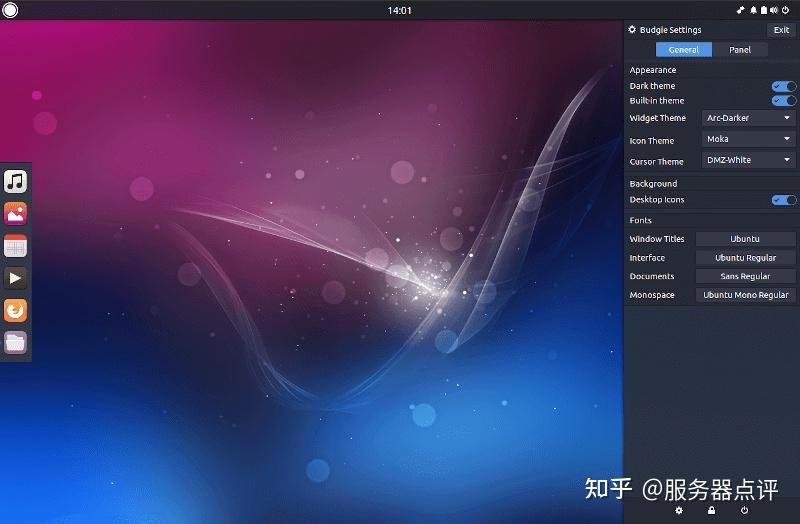Screen dimensions: 800x524
Task: Toggle the Dark theme switch
Action: point(784,86)
